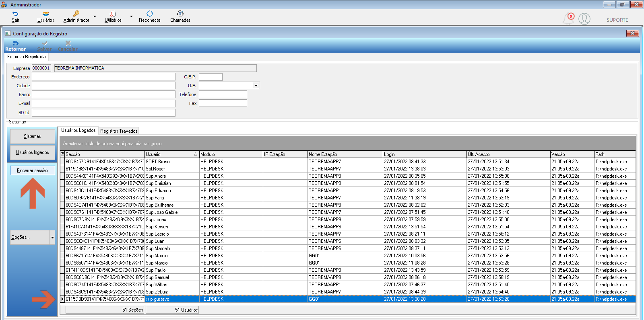This screenshot has width=644, height=320.
Task: Select the Empresa Registrada tab
Action: coord(27,57)
